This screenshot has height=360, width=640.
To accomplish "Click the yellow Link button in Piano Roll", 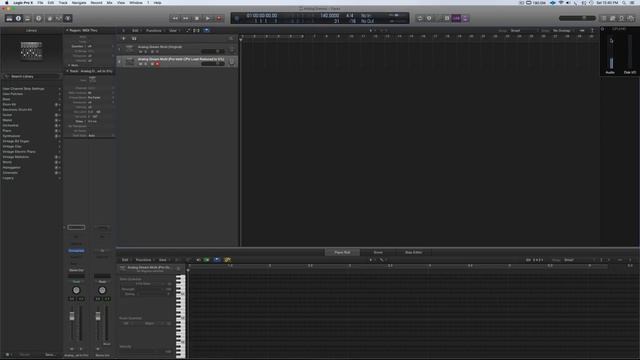I will (227, 260).
